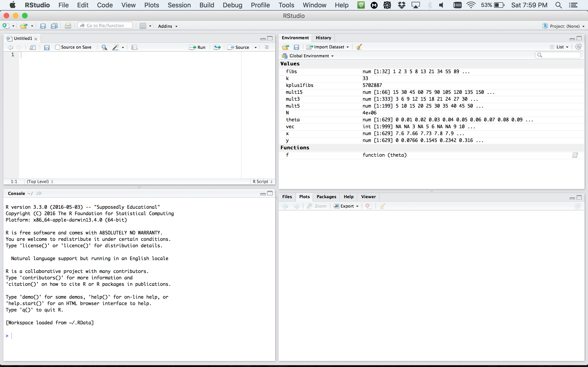Enable the Source on Save checkbox
Screen dimensions: 588x367
pyautogui.click(x=58, y=47)
